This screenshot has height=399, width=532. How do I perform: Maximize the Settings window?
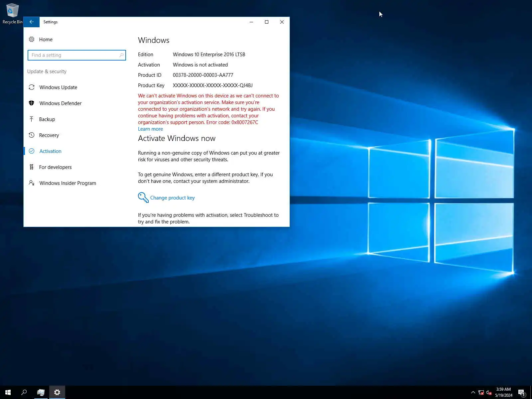point(267,22)
